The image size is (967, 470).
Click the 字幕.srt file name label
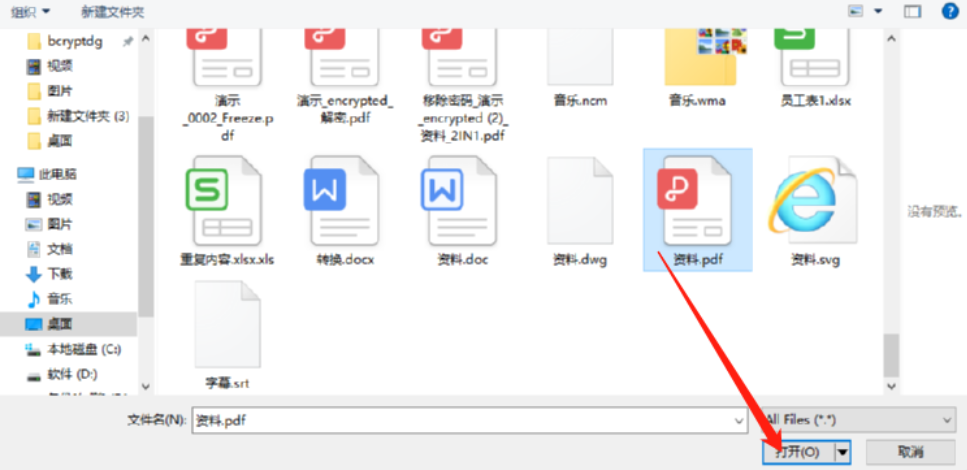[x=227, y=383]
